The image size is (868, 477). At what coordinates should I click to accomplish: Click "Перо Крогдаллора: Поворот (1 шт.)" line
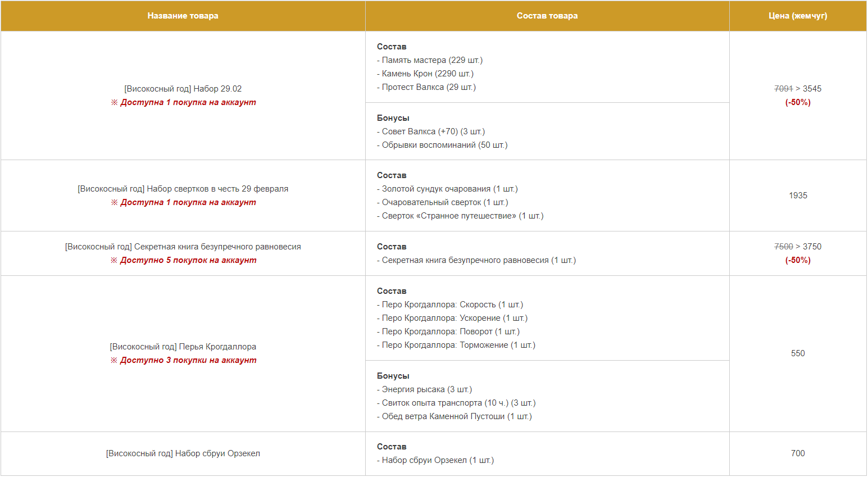click(x=448, y=331)
